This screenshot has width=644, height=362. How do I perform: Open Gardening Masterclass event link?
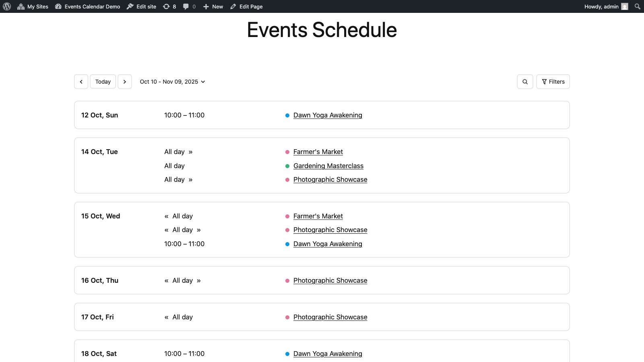(x=328, y=166)
